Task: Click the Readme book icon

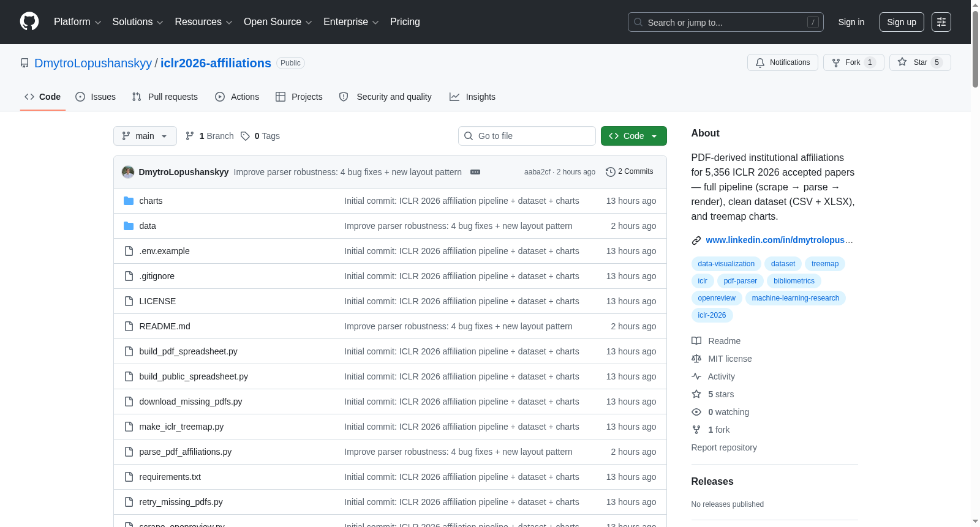Action: (x=696, y=341)
